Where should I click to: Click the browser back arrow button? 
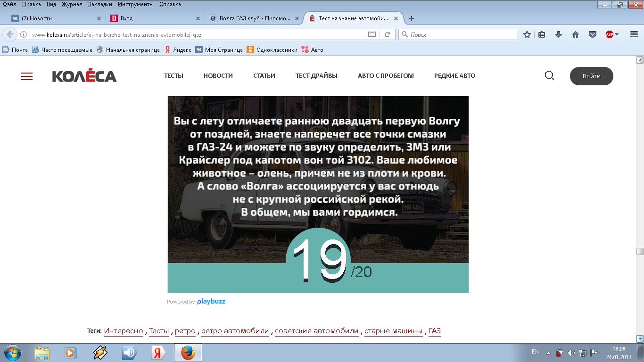[10, 34]
